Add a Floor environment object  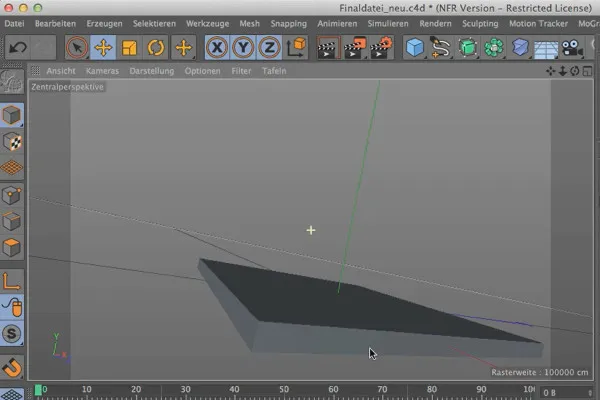(546, 48)
